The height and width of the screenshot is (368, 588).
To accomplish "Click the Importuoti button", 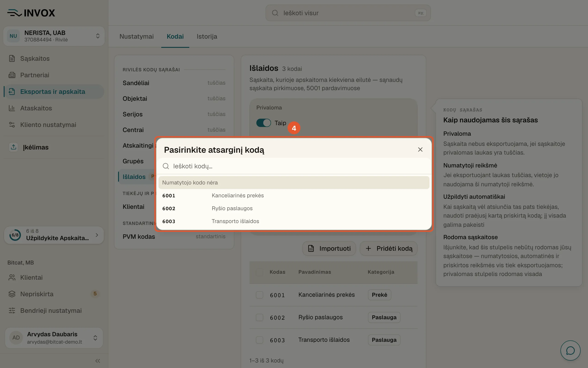I will pyautogui.click(x=329, y=248).
